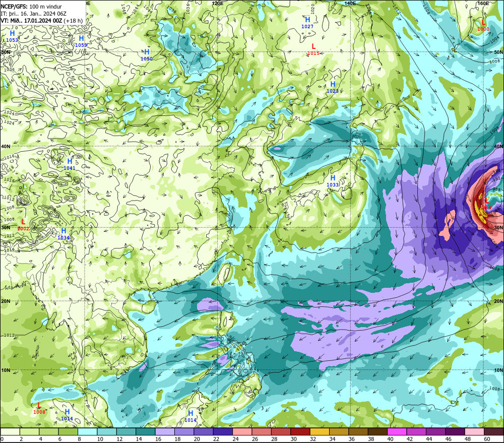Click the 140E longitude label

350,3
